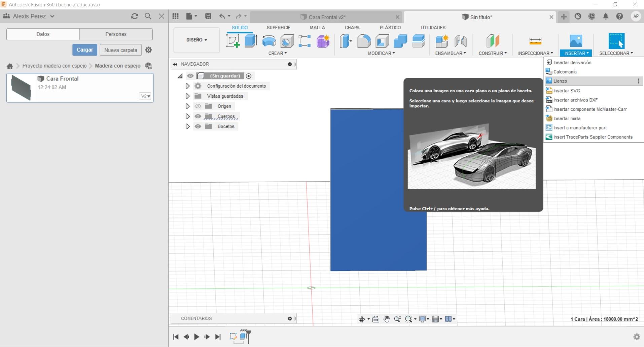Expand the Origen node
Screen dimensions: 644x347
pyautogui.click(x=187, y=106)
